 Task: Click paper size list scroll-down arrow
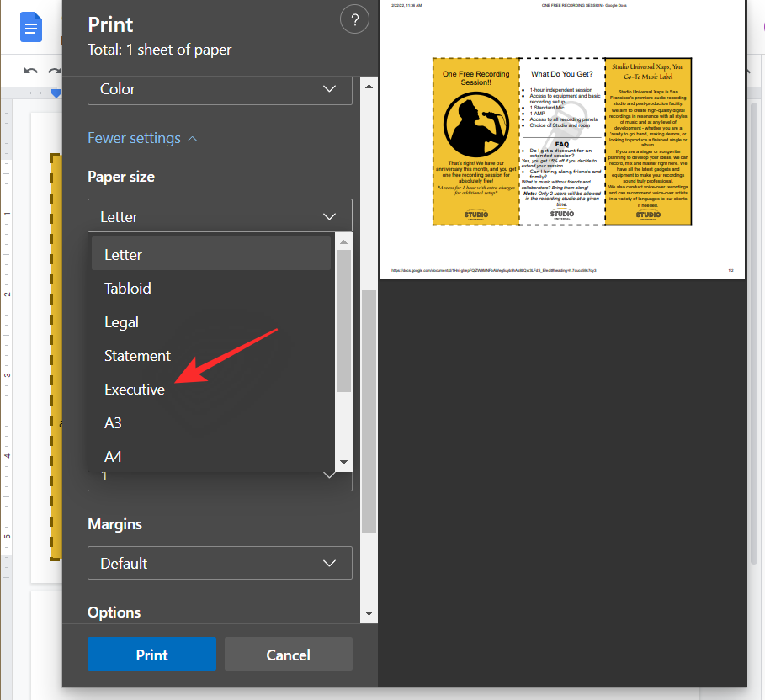[343, 462]
